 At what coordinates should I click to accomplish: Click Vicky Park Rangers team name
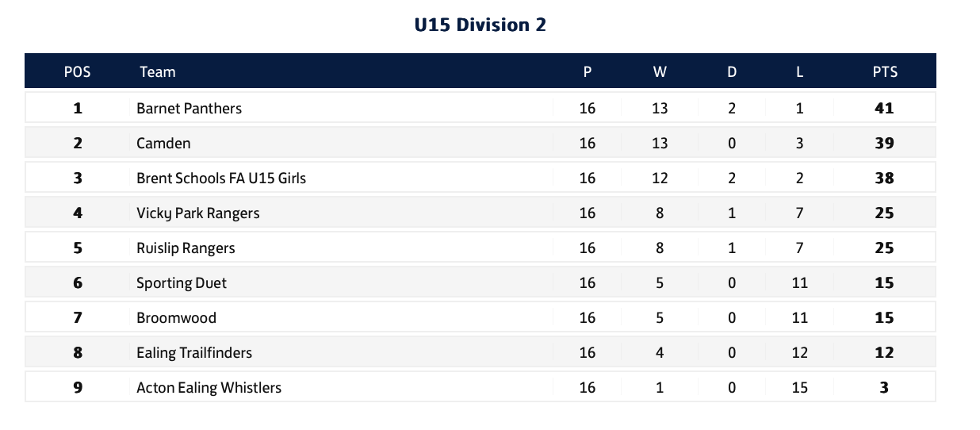tap(197, 213)
